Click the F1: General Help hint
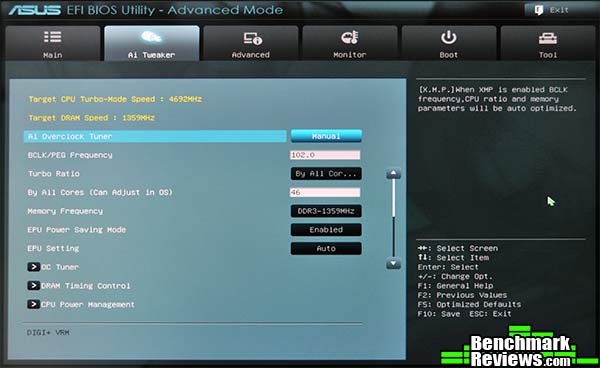 point(455,286)
